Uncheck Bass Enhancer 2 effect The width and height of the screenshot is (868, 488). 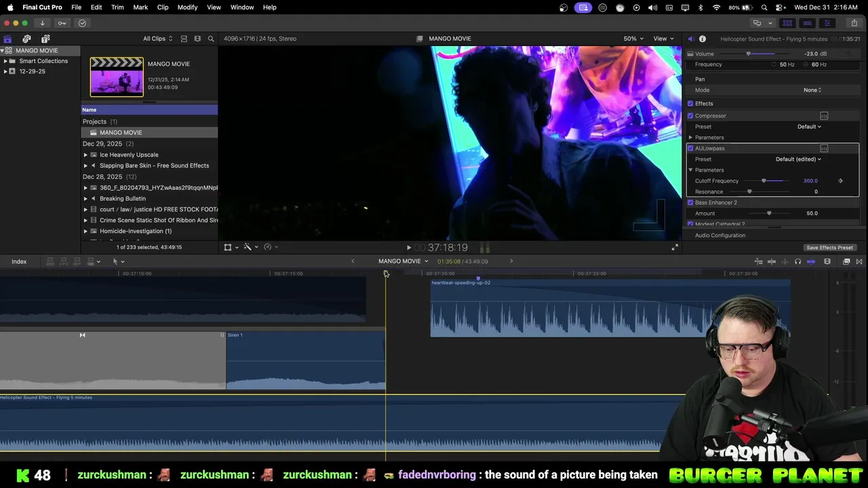click(690, 203)
